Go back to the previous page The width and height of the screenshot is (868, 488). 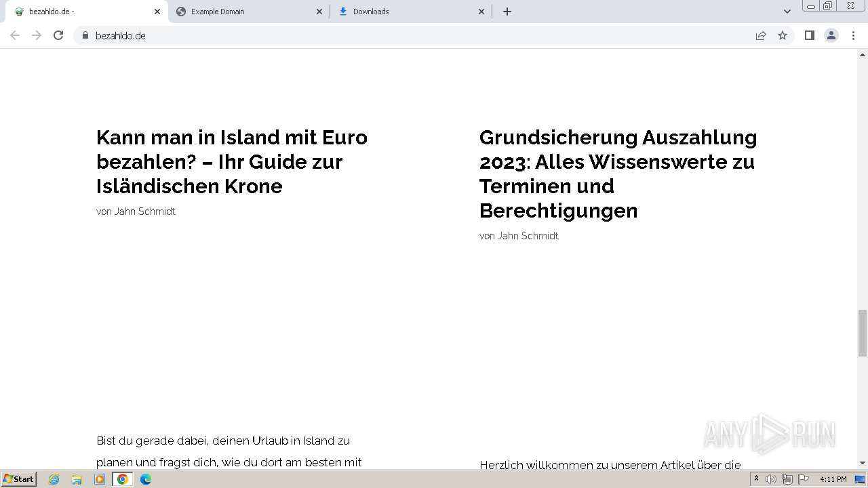[x=15, y=35]
